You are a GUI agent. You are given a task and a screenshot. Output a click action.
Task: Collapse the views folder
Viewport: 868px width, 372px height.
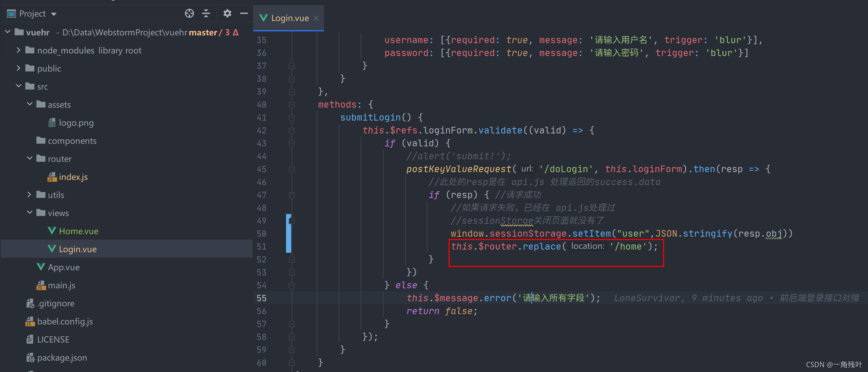tap(29, 213)
